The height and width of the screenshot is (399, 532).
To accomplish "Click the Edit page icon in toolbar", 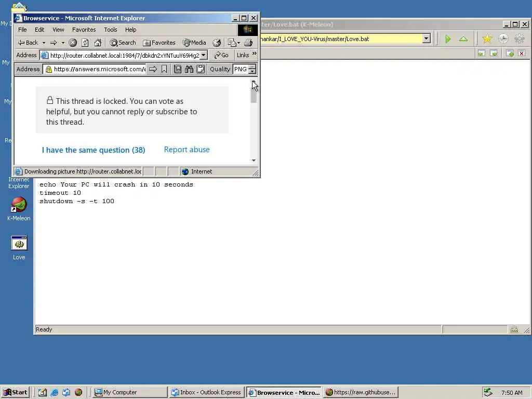I will (x=232, y=43).
